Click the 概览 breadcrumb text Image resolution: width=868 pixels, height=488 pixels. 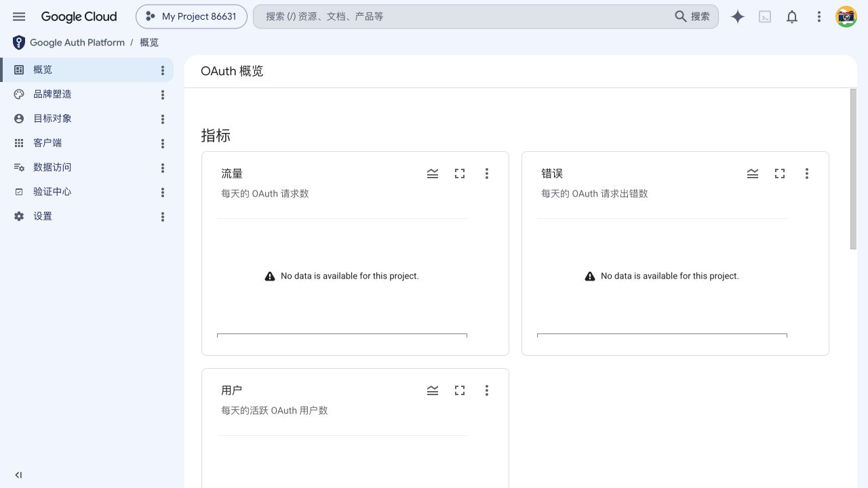149,42
